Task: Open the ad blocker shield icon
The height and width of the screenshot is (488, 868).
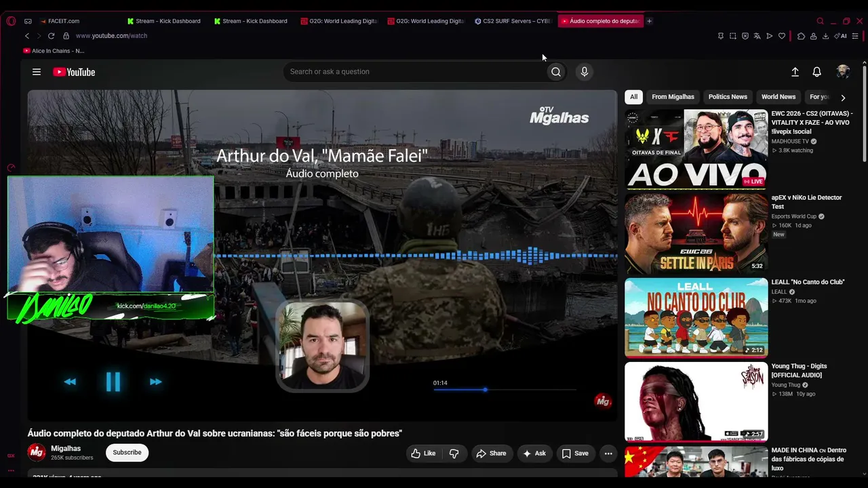Action: pos(745,36)
